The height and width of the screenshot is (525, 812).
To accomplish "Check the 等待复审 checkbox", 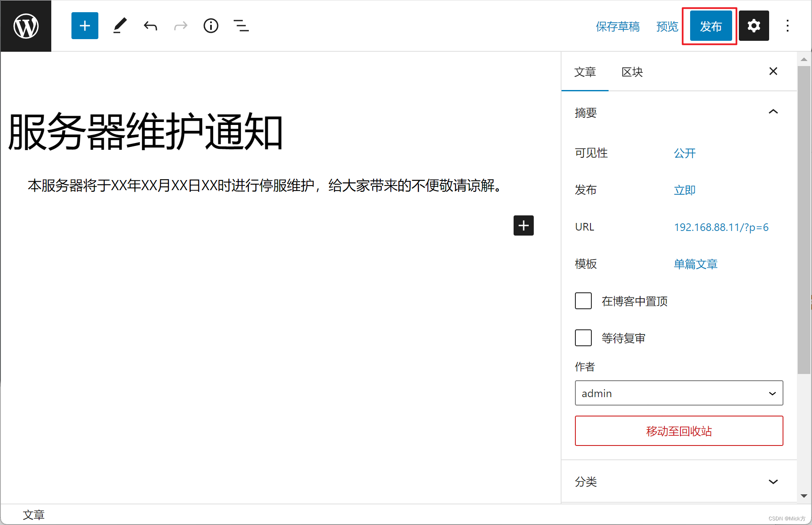I will point(583,338).
